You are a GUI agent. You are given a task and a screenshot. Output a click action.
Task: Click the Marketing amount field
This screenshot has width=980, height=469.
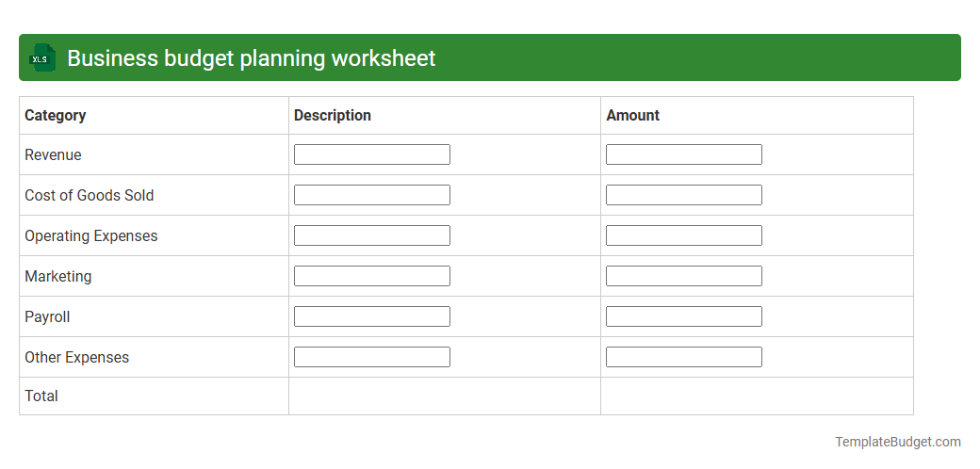[684, 276]
